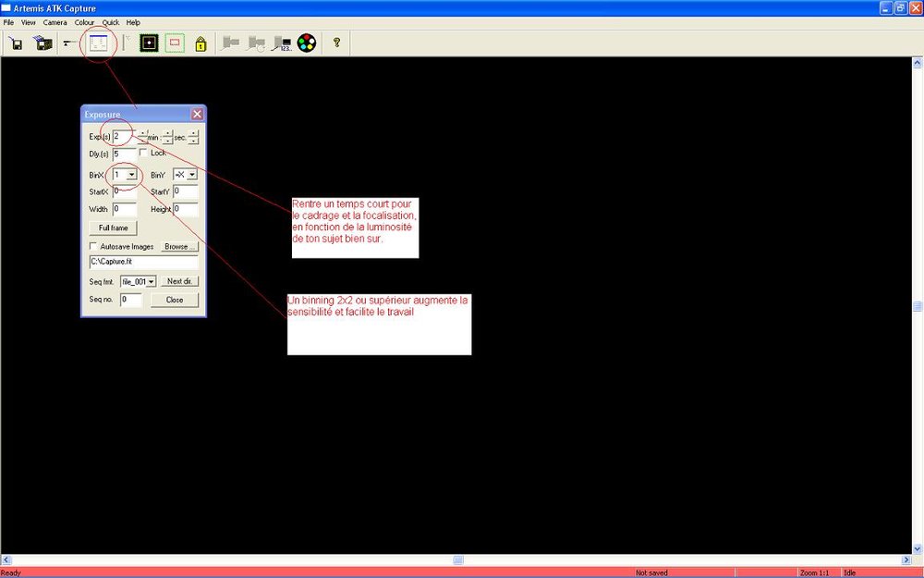
Task: Click the Height input field
Action: coord(186,209)
